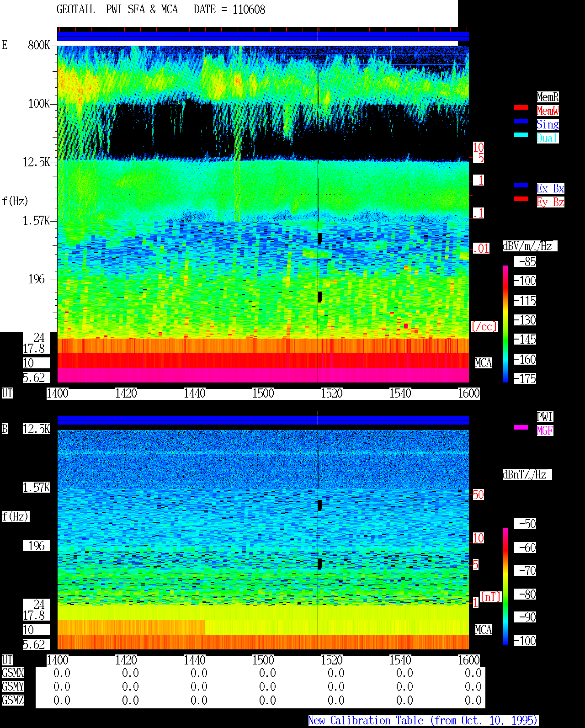Click the magnetic field MCA label
This screenshot has width=585, height=728.
pyautogui.click(x=484, y=630)
